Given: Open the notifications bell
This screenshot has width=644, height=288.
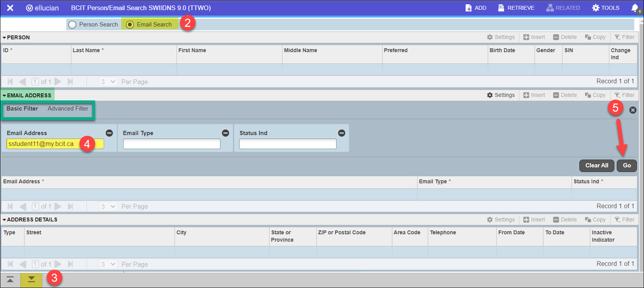Looking at the screenshot, I should click(x=635, y=8).
